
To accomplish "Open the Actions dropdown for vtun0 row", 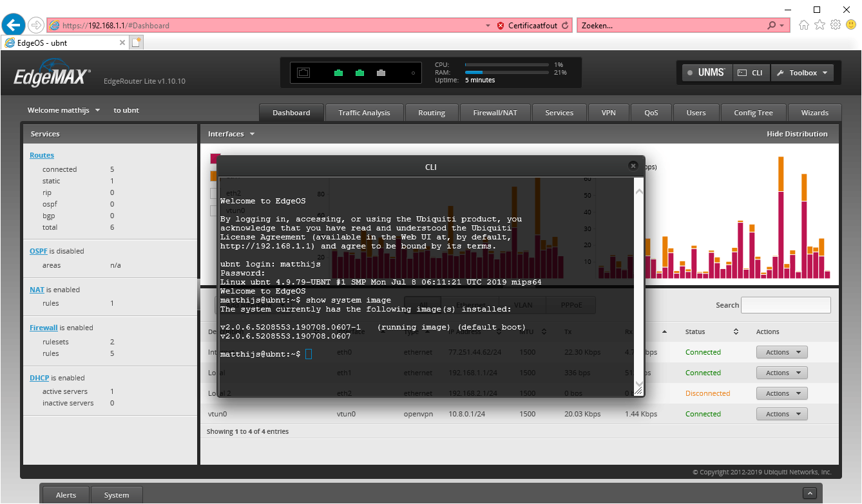I will click(x=781, y=414).
